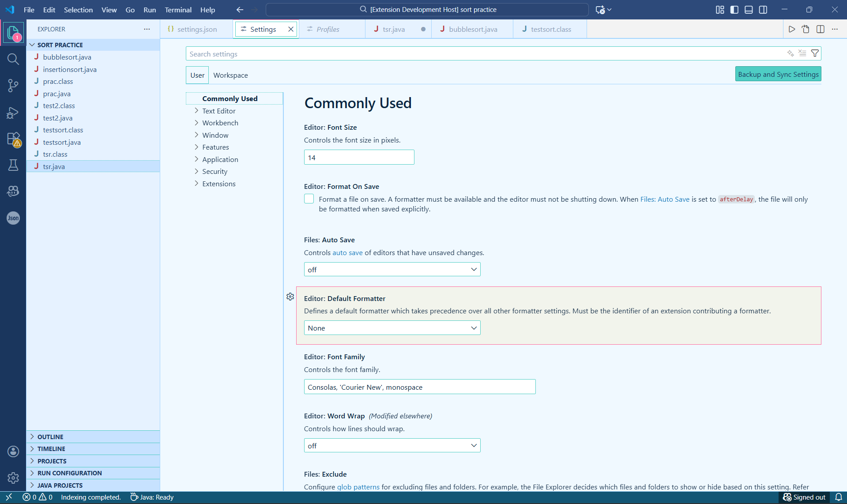Open the Default Formatter dropdown
The width and height of the screenshot is (847, 504).
click(x=392, y=328)
